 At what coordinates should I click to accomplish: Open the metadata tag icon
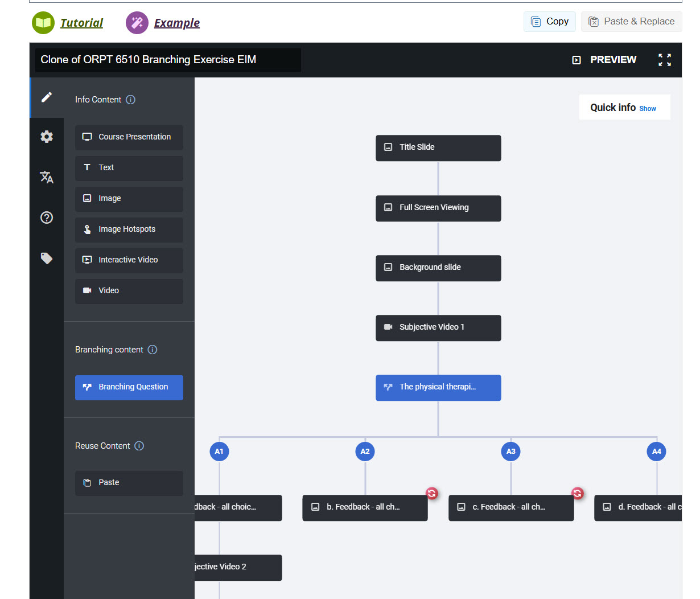[x=47, y=259]
